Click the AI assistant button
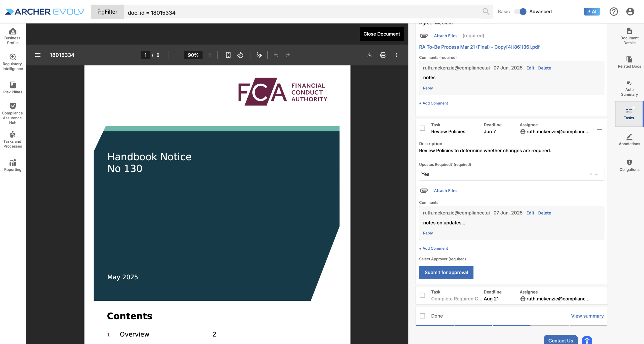The width and height of the screenshot is (644, 344). coord(592,12)
